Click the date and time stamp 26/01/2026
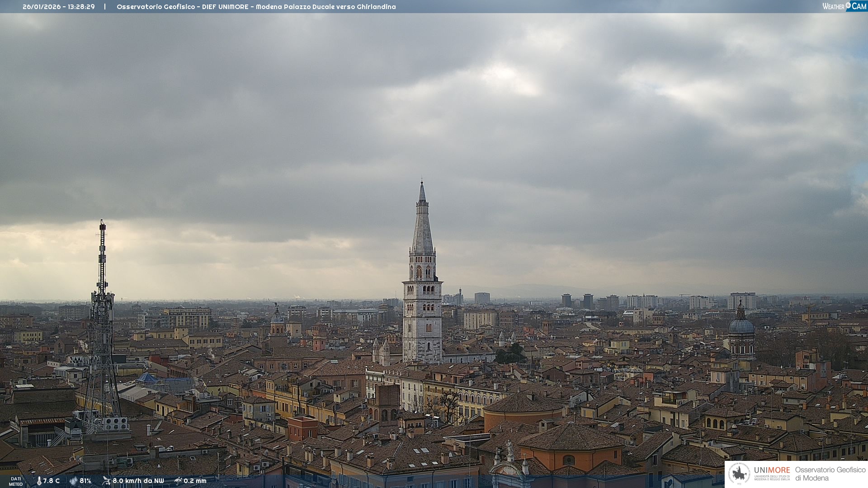 pyautogui.click(x=59, y=7)
